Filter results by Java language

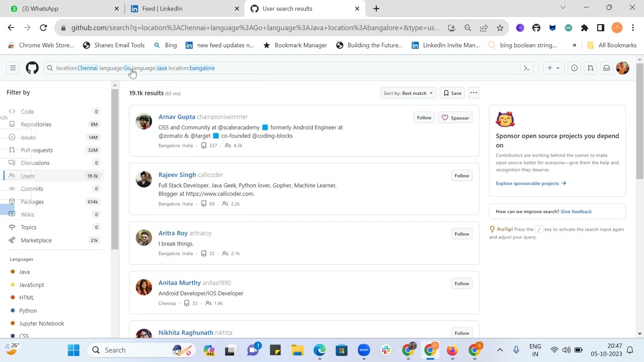[x=24, y=272]
